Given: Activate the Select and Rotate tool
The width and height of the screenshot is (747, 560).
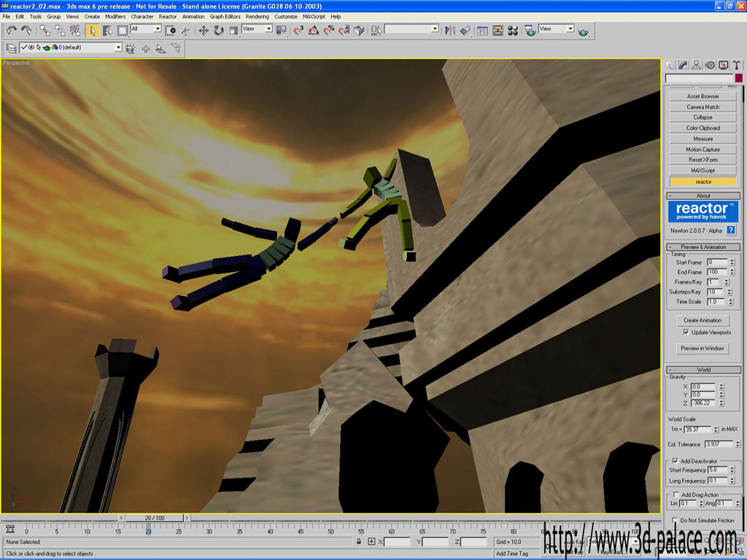Looking at the screenshot, I should [x=219, y=31].
